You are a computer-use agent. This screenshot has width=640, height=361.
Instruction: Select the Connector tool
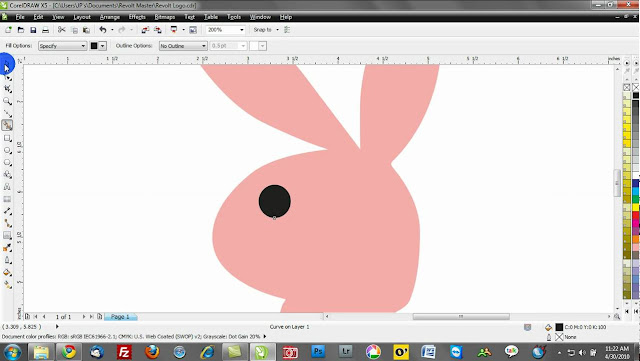(7, 223)
